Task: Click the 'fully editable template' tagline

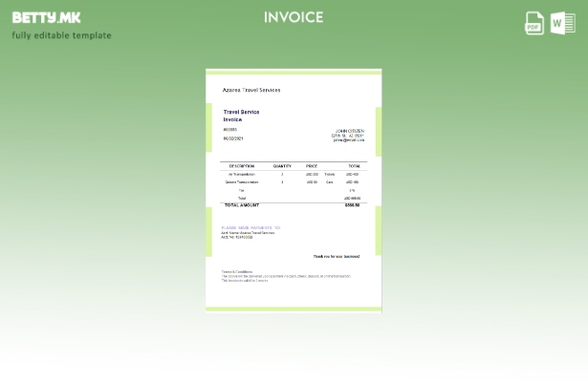Action: (x=61, y=36)
